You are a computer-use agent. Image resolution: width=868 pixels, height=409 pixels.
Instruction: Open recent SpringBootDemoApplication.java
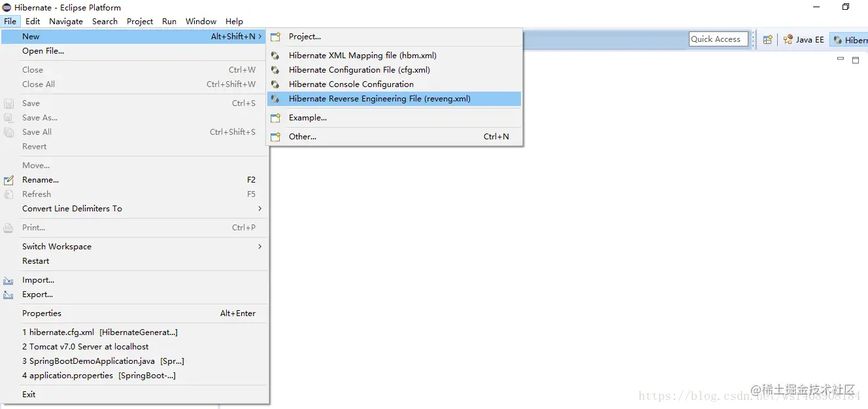pos(135,361)
